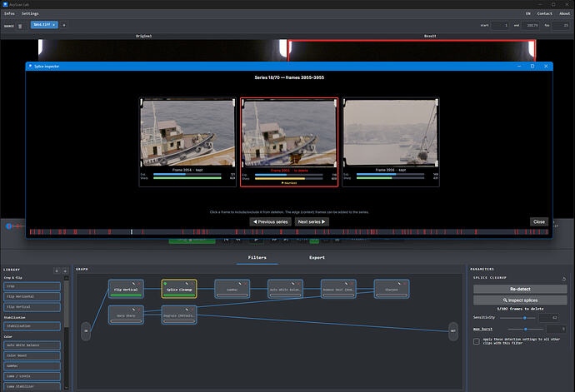
Task: Click the Library list scrollbar down arrow
Action: [67, 387]
